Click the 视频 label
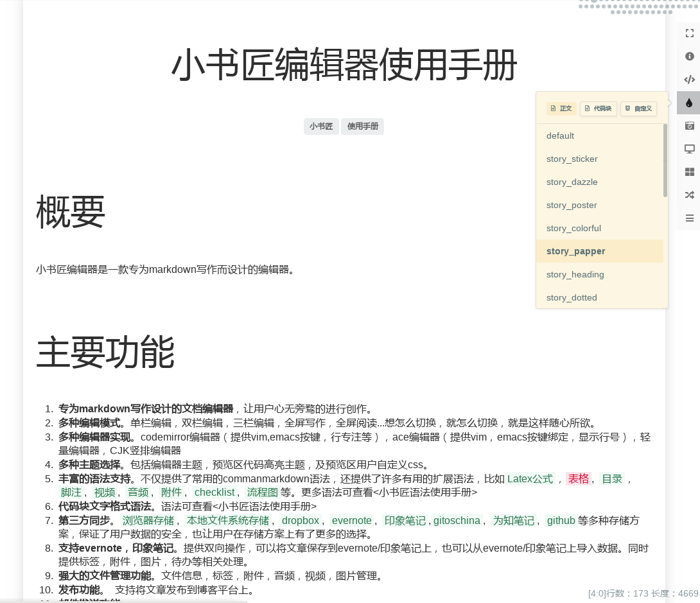Image resolution: width=700 pixels, height=603 pixels. 105,493
